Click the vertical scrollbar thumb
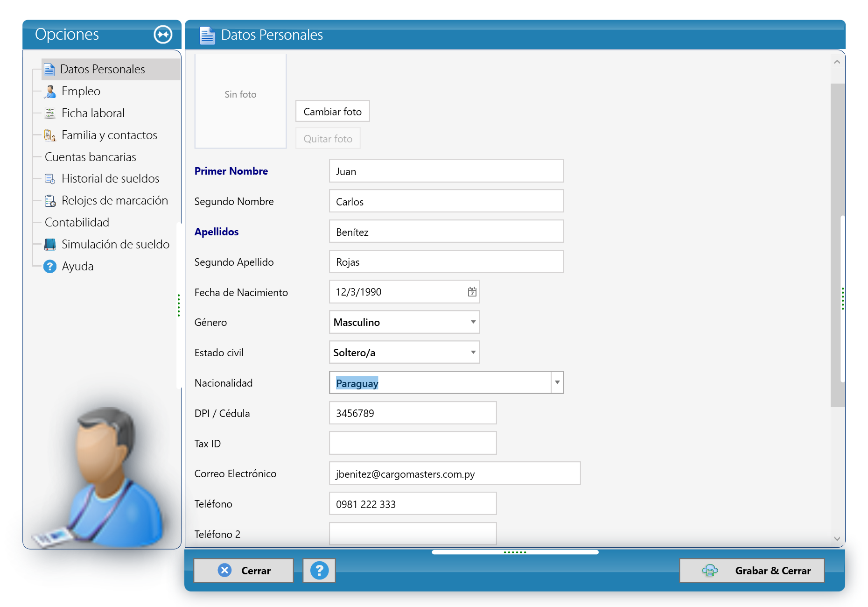Screen dimensions: 868x607 (x=838, y=245)
